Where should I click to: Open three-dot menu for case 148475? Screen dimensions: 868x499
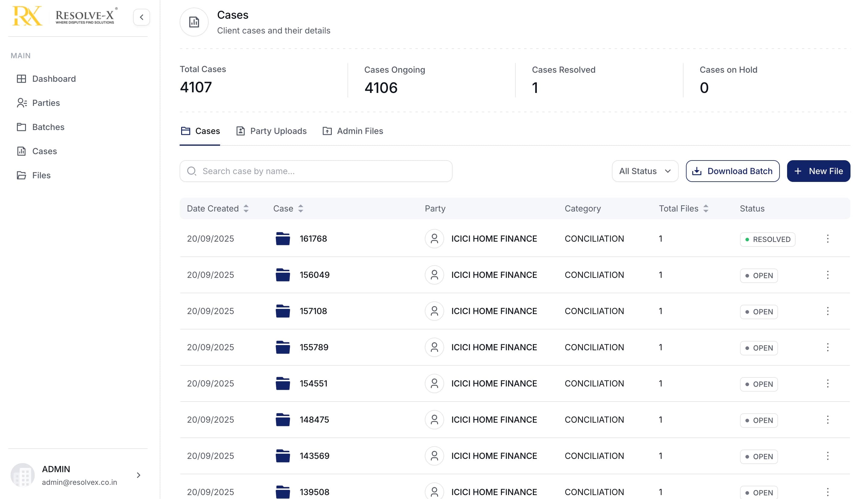click(x=828, y=420)
